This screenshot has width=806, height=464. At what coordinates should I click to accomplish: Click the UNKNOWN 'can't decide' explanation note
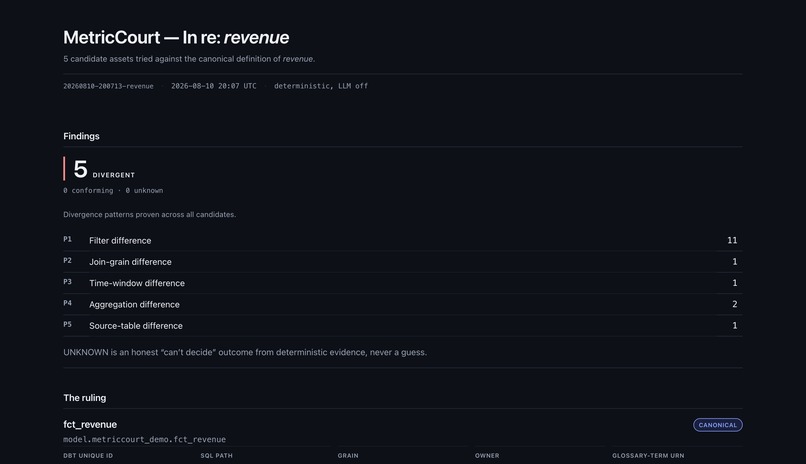(245, 352)
